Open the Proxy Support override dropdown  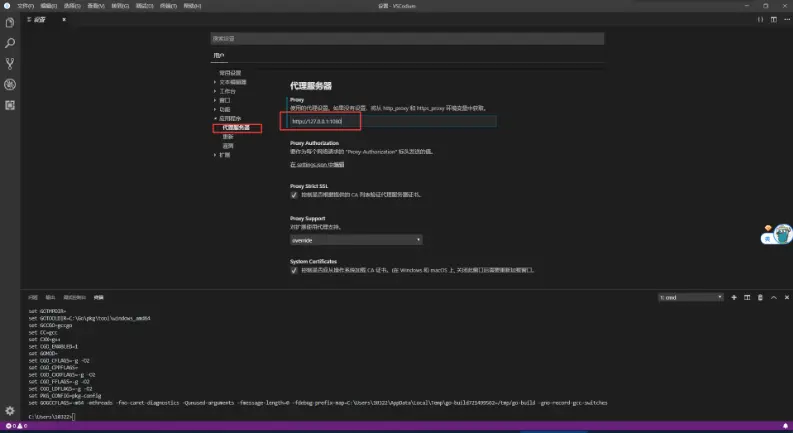click(x=356, y=240)
